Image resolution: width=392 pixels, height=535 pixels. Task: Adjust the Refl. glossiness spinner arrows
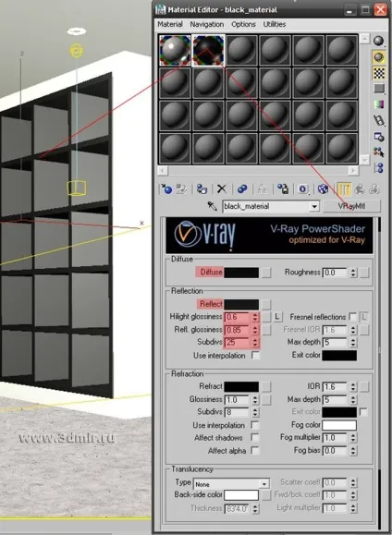[x=255, y=330]
